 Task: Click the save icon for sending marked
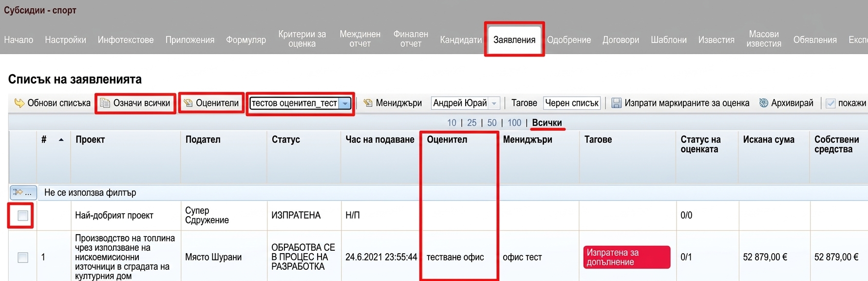(617, 103)
